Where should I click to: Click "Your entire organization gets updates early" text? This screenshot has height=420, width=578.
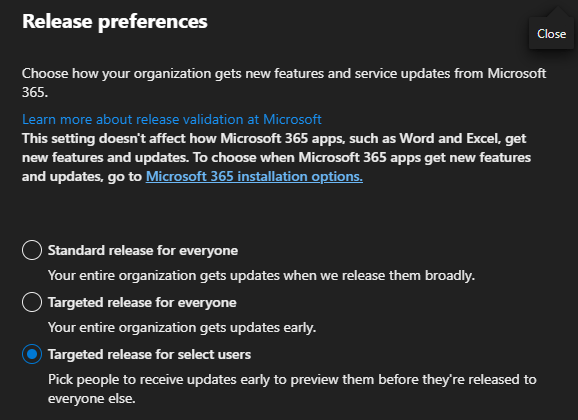pyautogui.click(x=182, y=327)
